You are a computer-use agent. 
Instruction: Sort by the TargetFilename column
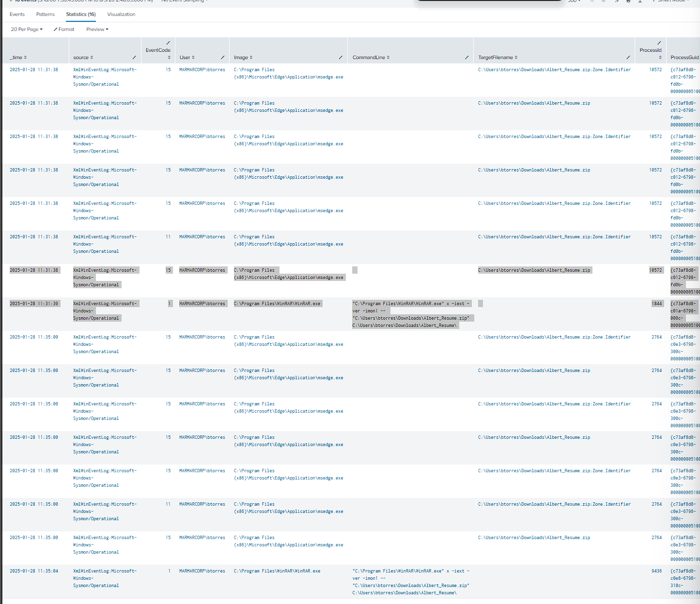[516, 58]
